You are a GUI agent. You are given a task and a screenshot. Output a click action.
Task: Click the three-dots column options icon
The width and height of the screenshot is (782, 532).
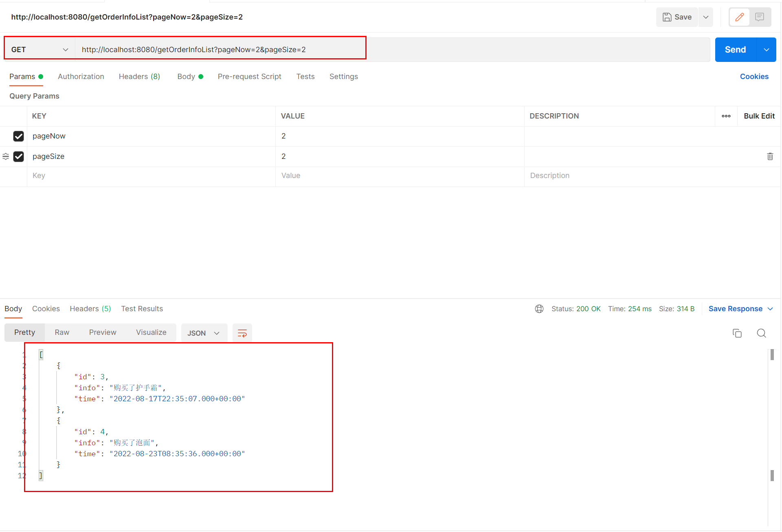coord(726,116)
